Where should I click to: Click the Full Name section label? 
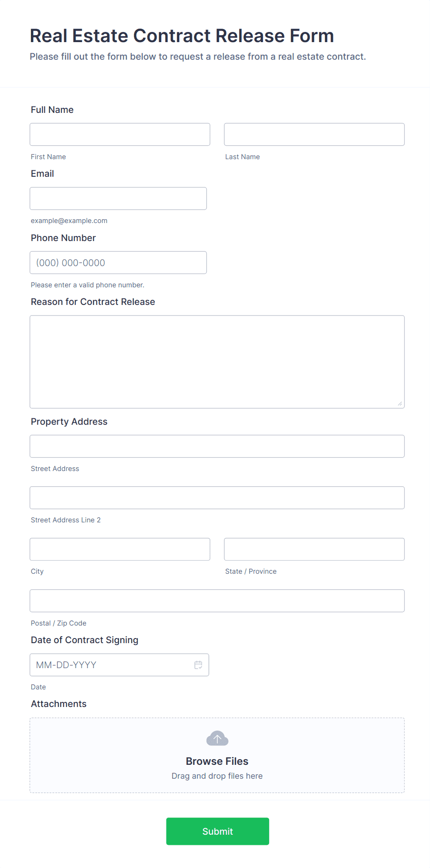coord(52,110)
